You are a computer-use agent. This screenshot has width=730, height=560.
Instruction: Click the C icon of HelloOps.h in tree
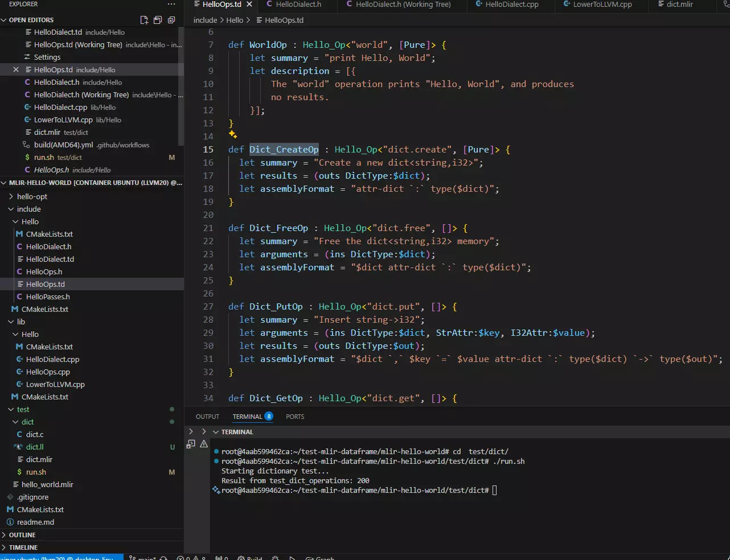pyautogui.click(x=19, y=271)
